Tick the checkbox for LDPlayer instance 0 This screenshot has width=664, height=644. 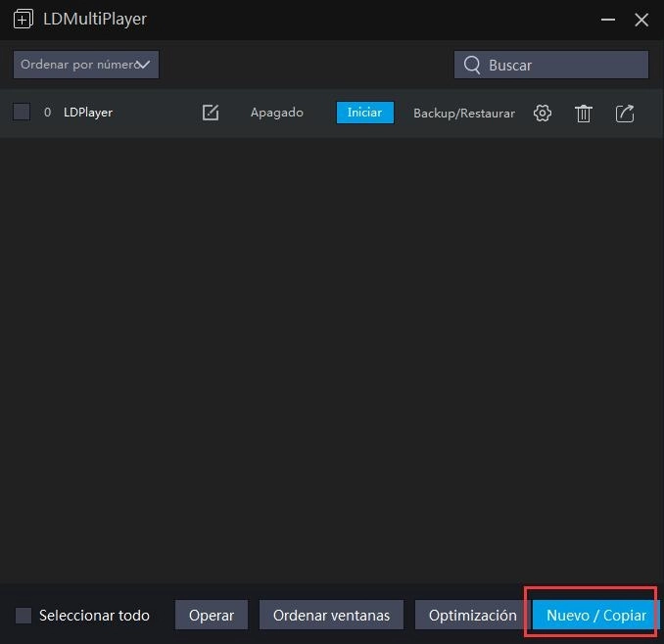[22, 113]
